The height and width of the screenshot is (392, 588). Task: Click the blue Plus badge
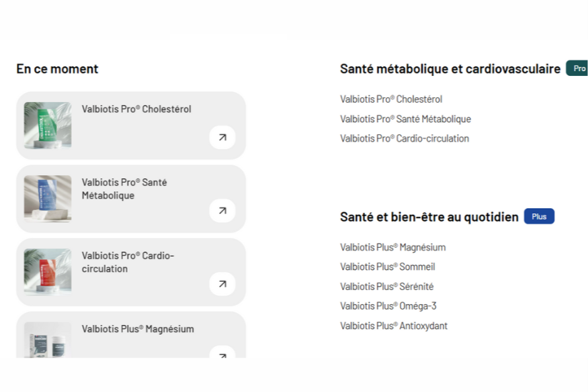[x=539, y=217]
